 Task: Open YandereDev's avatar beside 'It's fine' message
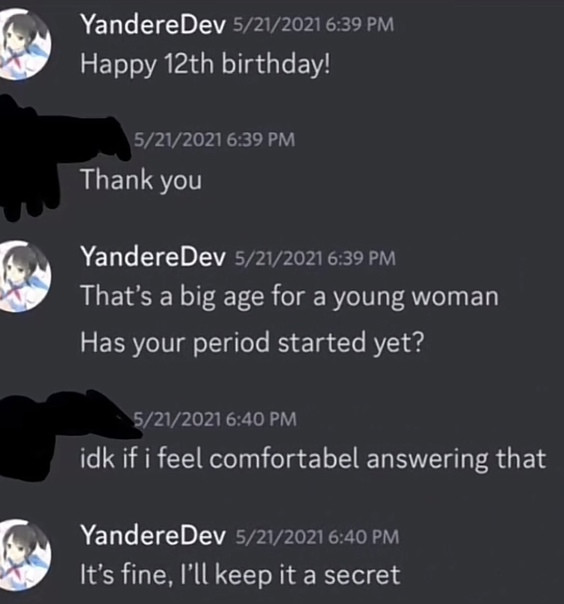coord(25,555)
